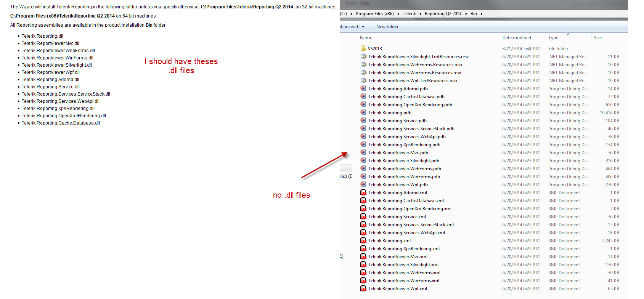The width and height of the screenshot is (644, 299).
Task: Open the breadcrumb arrow after Telerik
Action: (420, 14)
